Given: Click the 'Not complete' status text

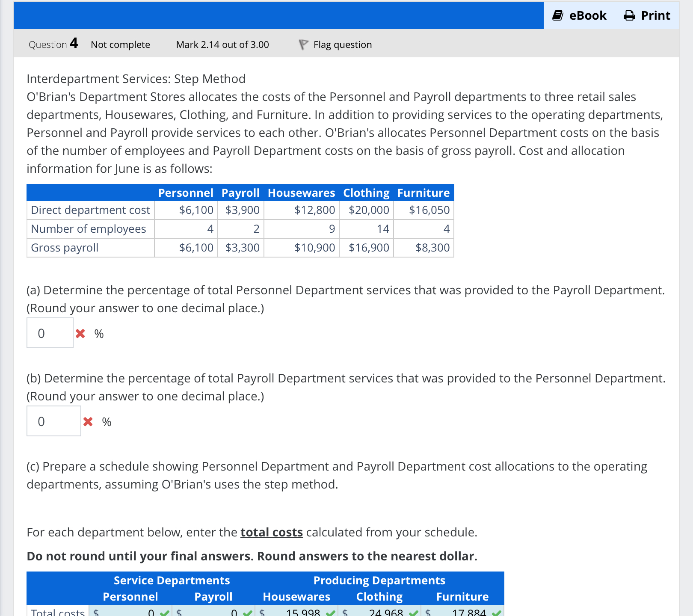Looking at the screenshot, I should [x=120, y=44].
